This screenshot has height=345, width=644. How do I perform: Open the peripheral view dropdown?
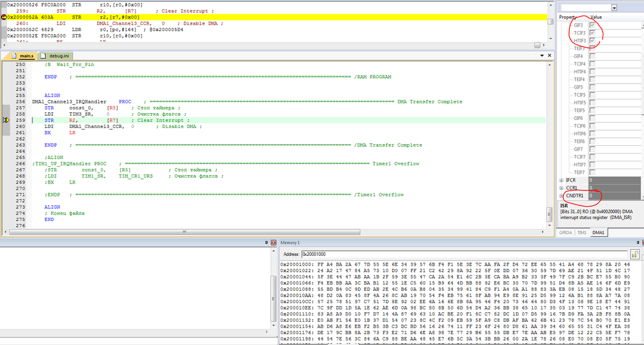coord(614,7)
